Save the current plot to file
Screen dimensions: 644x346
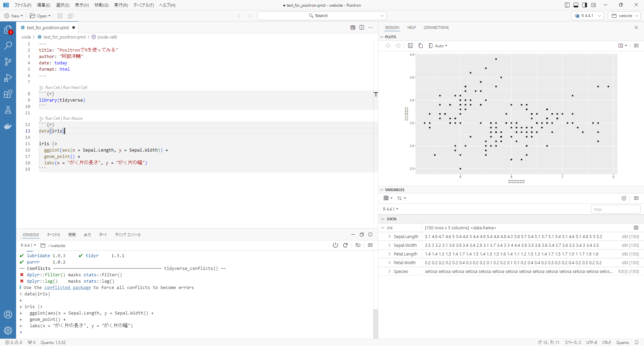[410, 46]
